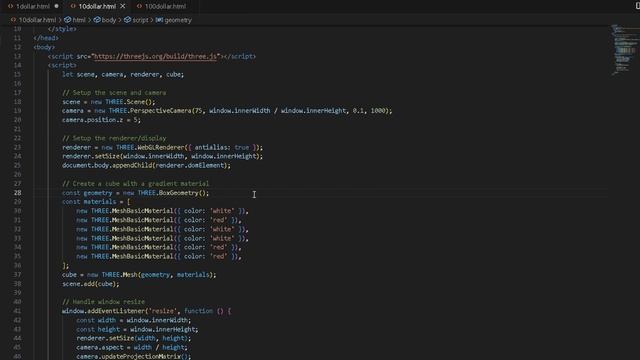The image size is (640, 360).
Task: Click the geometry breadcrumb symbol
Action: pos(178,20)
